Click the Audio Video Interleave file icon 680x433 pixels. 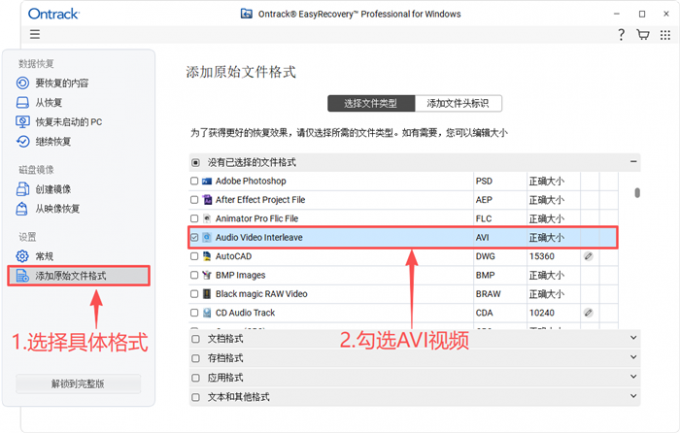[207, 237]
